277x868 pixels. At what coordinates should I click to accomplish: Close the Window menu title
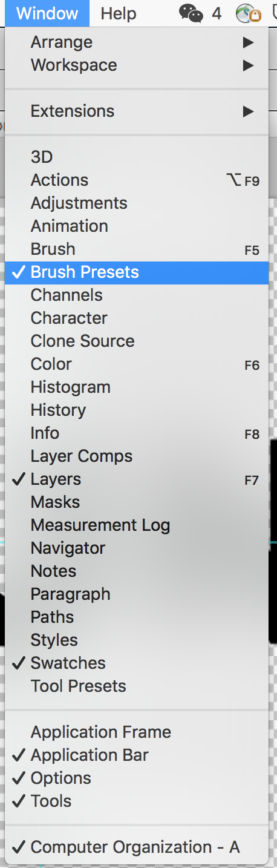(x=47, y=13)
